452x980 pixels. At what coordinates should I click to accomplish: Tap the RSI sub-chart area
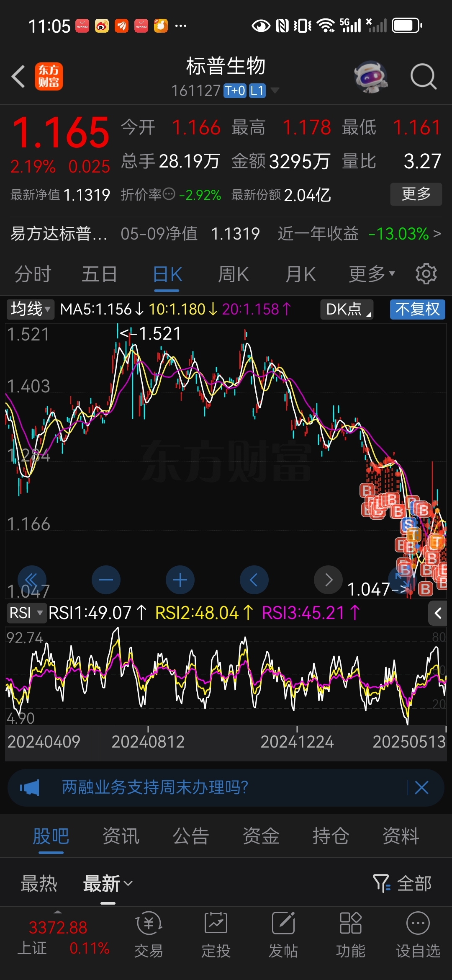(x=226, y=675)
